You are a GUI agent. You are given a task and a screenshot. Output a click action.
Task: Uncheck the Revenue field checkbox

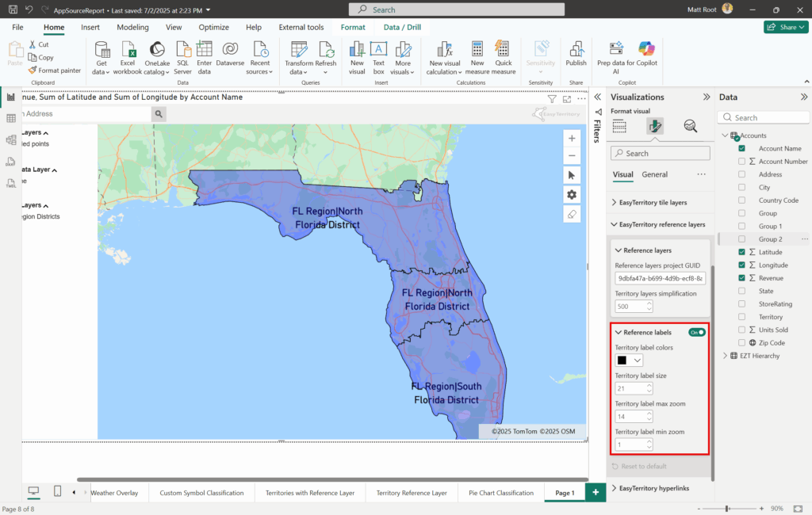(x=741, y=278)
